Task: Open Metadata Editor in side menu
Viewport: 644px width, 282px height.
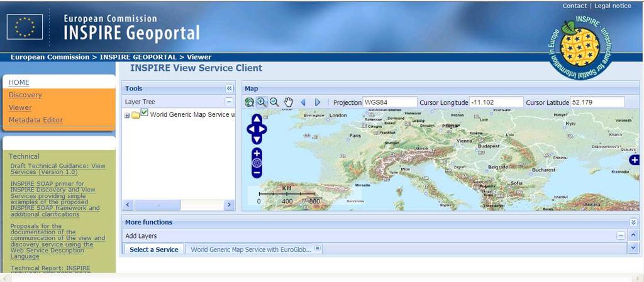Action: (36, 120)
